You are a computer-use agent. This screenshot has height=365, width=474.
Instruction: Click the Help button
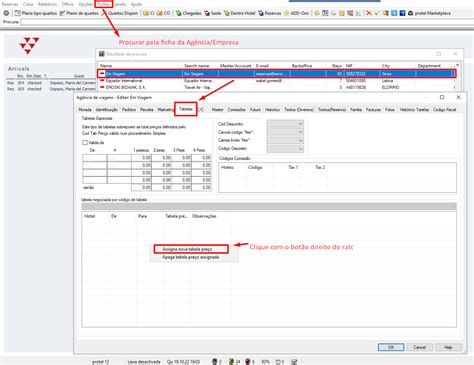(448, 347)
